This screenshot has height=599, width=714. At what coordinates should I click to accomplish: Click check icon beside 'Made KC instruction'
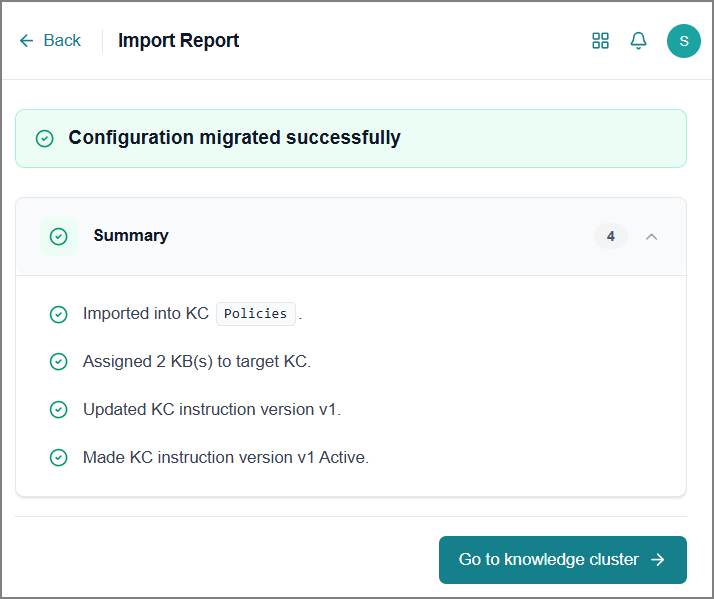click(x=59, y=457)
